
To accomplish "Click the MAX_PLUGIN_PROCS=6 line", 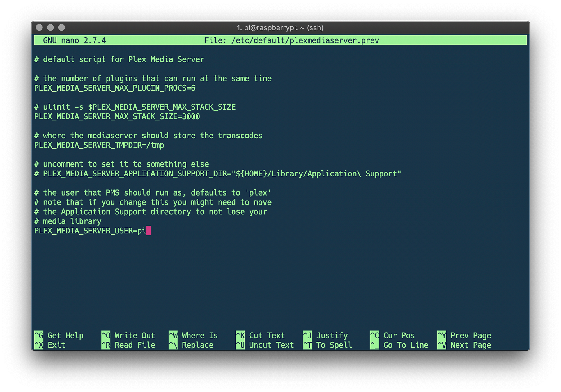I will [115, 88].
